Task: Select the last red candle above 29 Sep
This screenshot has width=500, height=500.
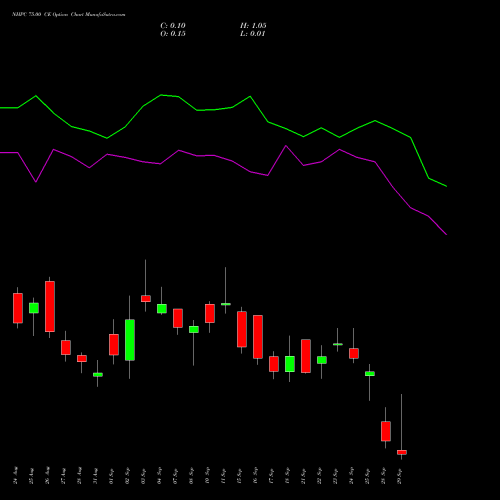Action: 402,452
